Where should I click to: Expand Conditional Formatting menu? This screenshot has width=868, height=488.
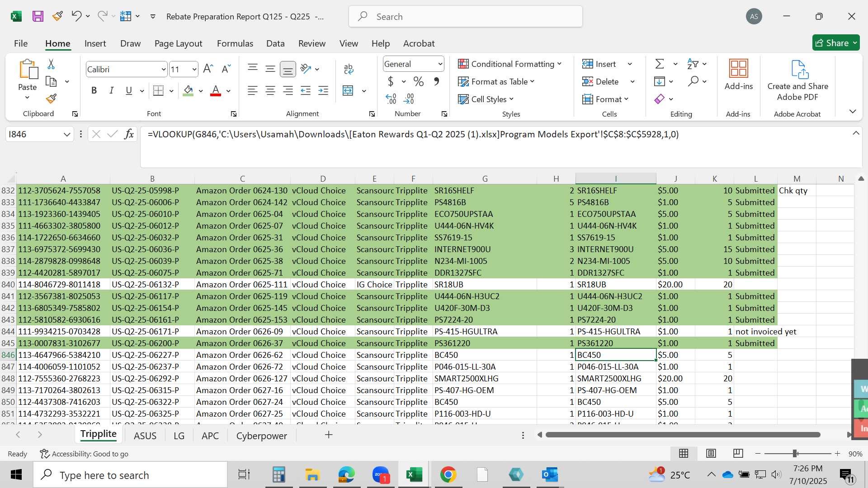point(509,64)
